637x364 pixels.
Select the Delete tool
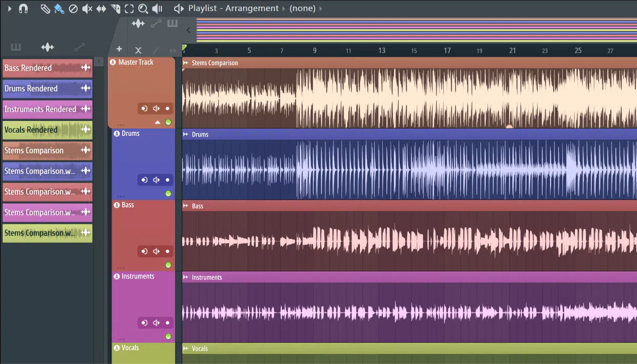[x=73, y=8]
